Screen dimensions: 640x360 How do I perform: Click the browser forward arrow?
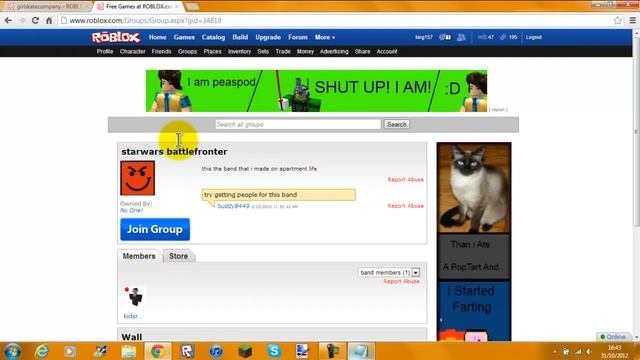(22, 20)
